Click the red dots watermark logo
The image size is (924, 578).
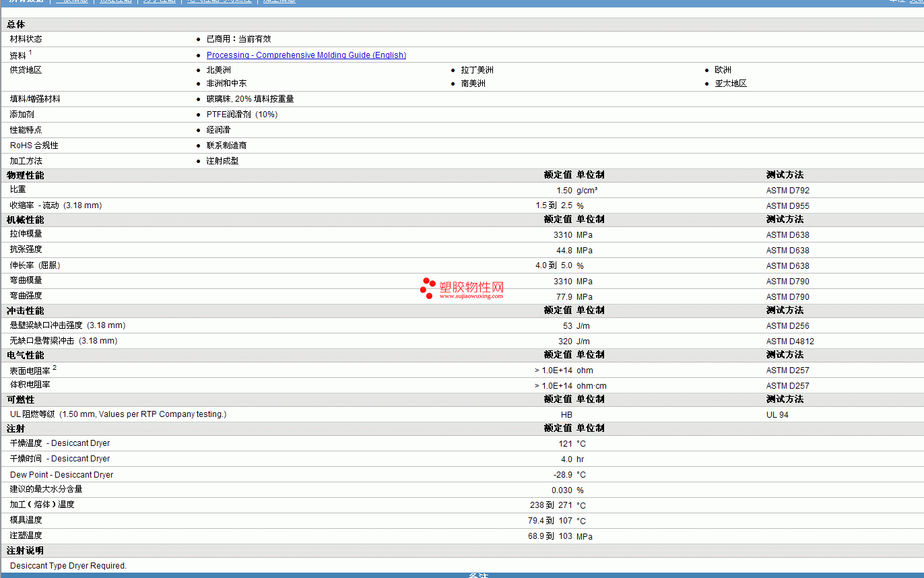click(428, 288)
